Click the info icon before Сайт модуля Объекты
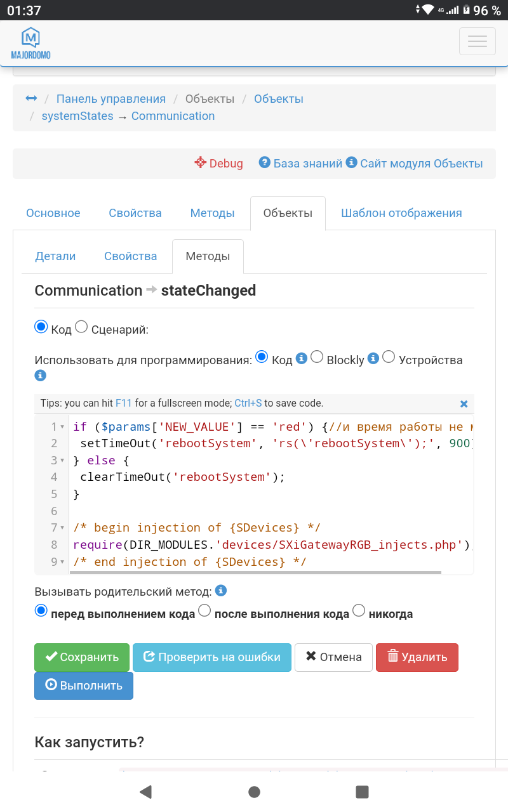The width and height of the screenshot is (508, 812). 351,162
